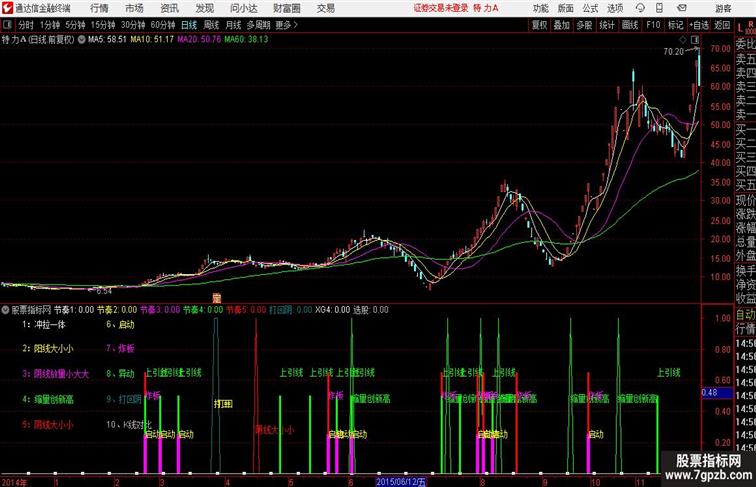Click the 股票指标网 indicator name
This screenshot has height=487, width=756.
point(31,310)
